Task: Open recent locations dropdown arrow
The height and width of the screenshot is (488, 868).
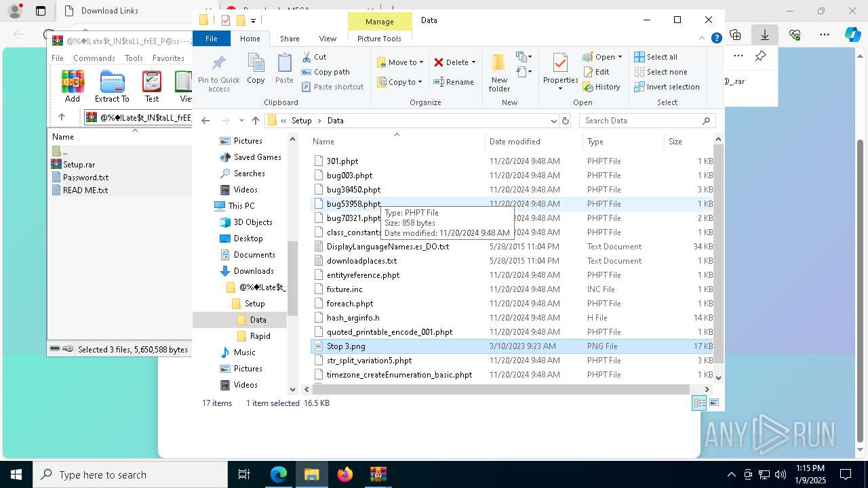Action: (x=241, y=121)
